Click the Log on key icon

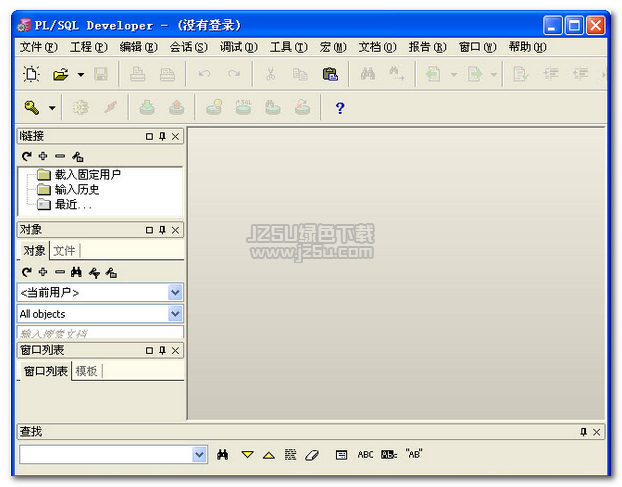click(x=32, y=107)
